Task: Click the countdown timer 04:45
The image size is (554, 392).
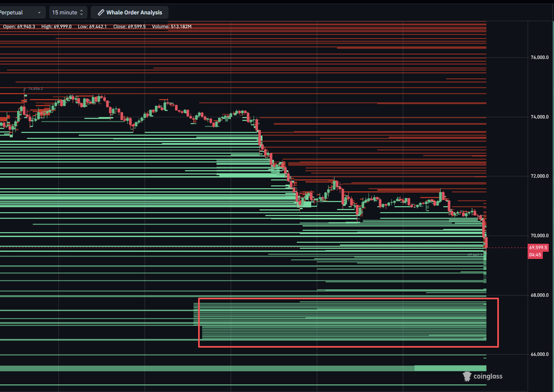Action: (535, 254)
